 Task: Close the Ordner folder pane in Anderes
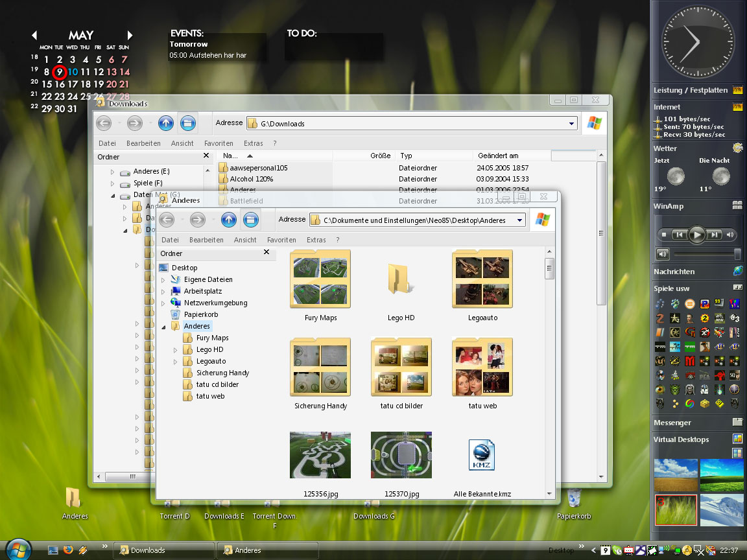pyautogui.click(x=267, y=253)
